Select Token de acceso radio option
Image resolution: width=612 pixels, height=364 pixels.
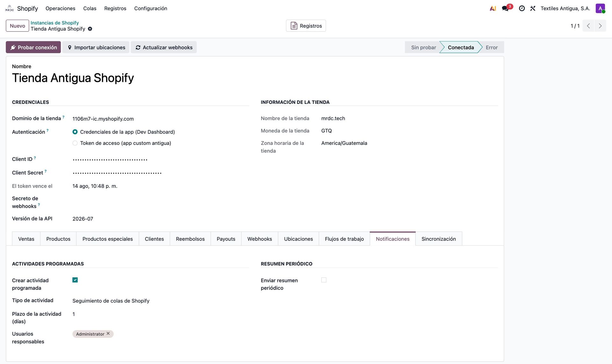(x=75, y=143)
